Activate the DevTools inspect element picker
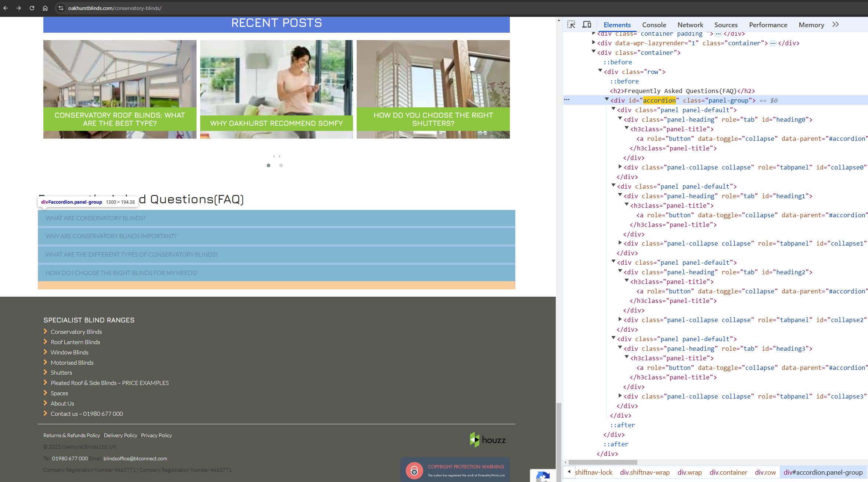 point(571,25)
